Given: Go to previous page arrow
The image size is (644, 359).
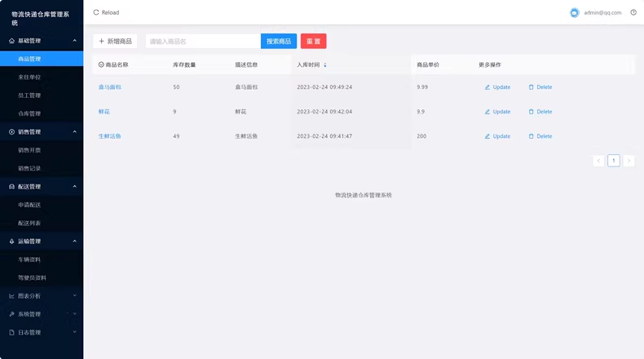Looking at the screenshot, I should 598,161.
